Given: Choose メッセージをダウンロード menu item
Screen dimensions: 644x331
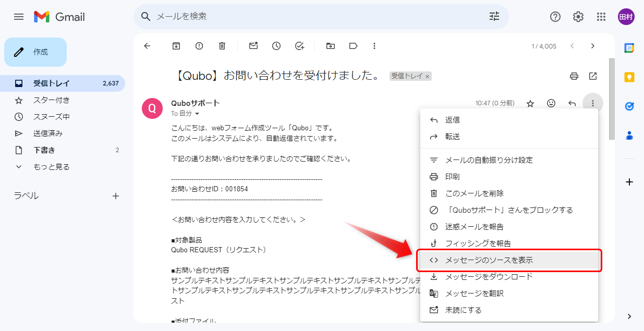Looking at the screenshot, I should pos(509,277).
